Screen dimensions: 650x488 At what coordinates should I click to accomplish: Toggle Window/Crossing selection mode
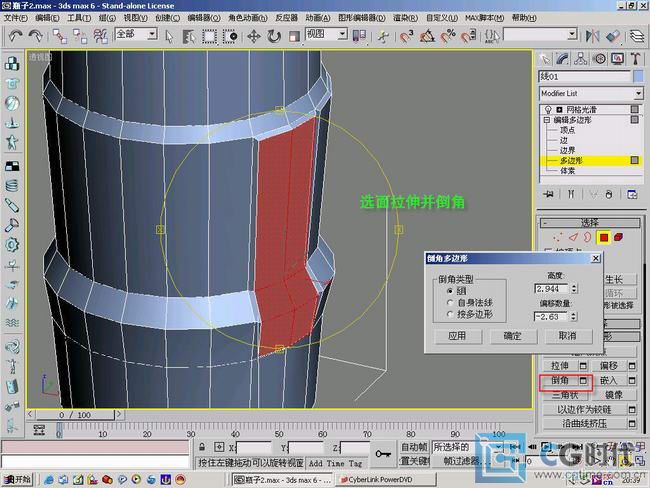click(x=230, y=36)
